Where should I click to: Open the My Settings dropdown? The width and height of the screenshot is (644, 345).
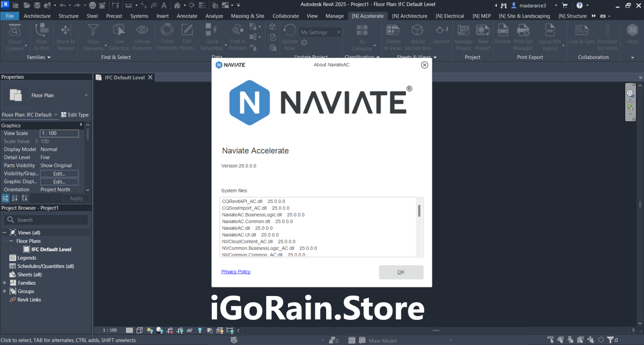tap(321, 32)
